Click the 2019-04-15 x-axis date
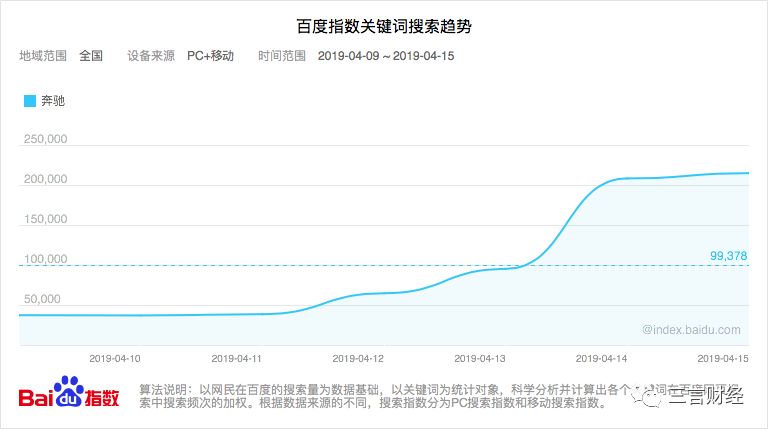This screenshot has height=429, width=768. pyautogui.click(x=723, y=358)
